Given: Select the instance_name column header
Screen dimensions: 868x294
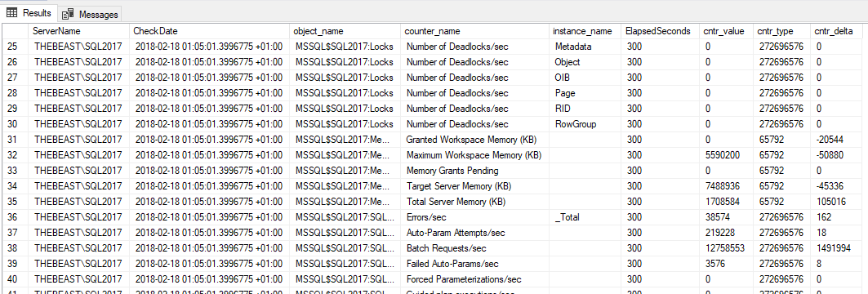Looking at the screenshot, I should 585,31.
